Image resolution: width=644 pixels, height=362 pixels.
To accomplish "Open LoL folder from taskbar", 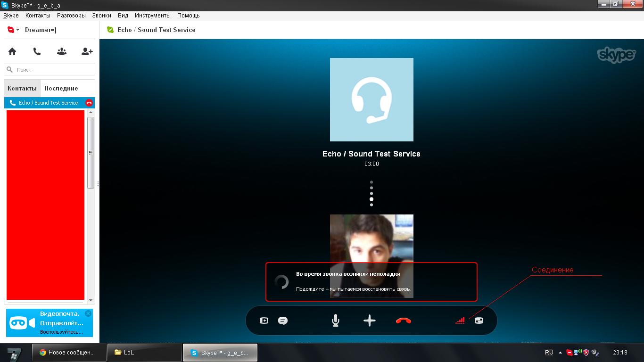I will click(x=144, y=352).
